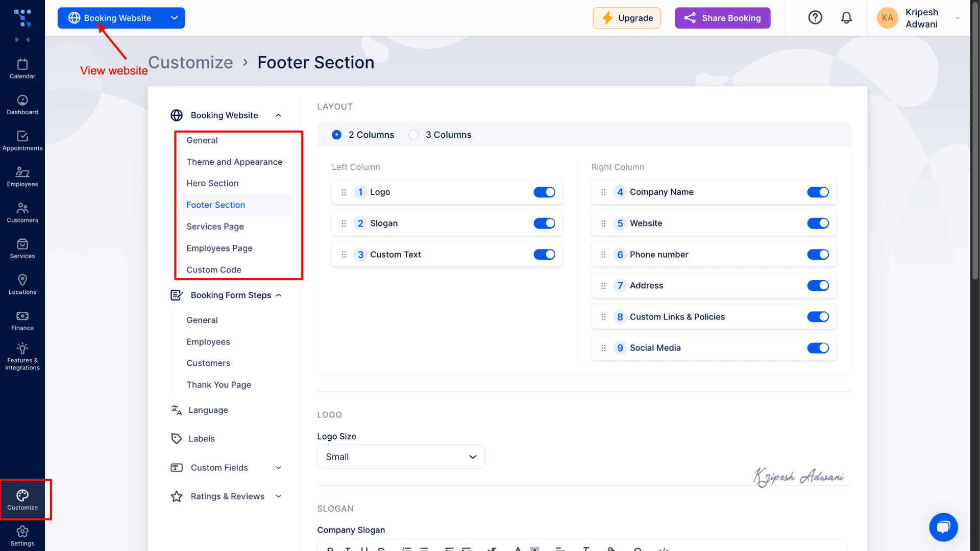Click the notification bell icon
Screen dimensions: 980x551
click(x=846, y=18)
